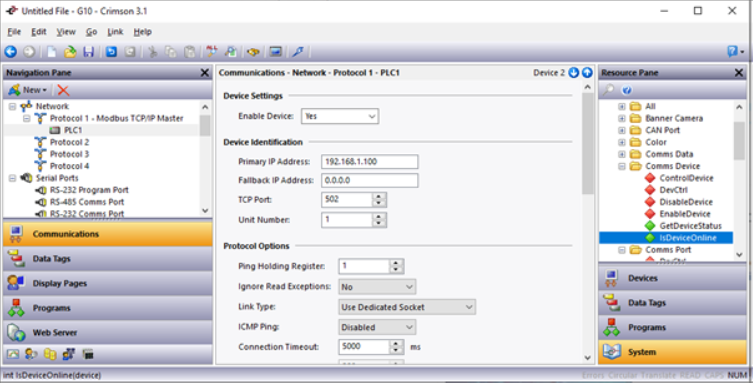This screenshot has height=383, width=753.
Task: Delete item with red X in Navigation Pane
Action: [63, 90]
